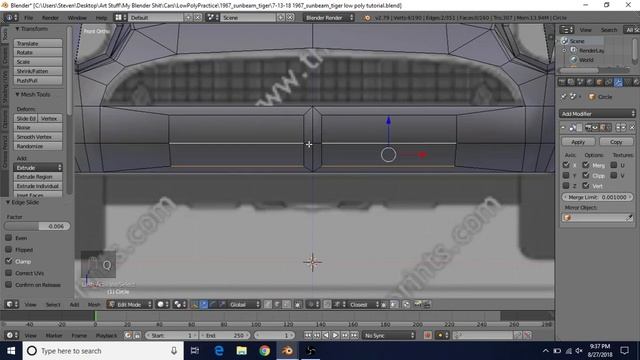Open the Object properties cube tab
The height and width of the screenshot is (360, 640).
[599, 82]
